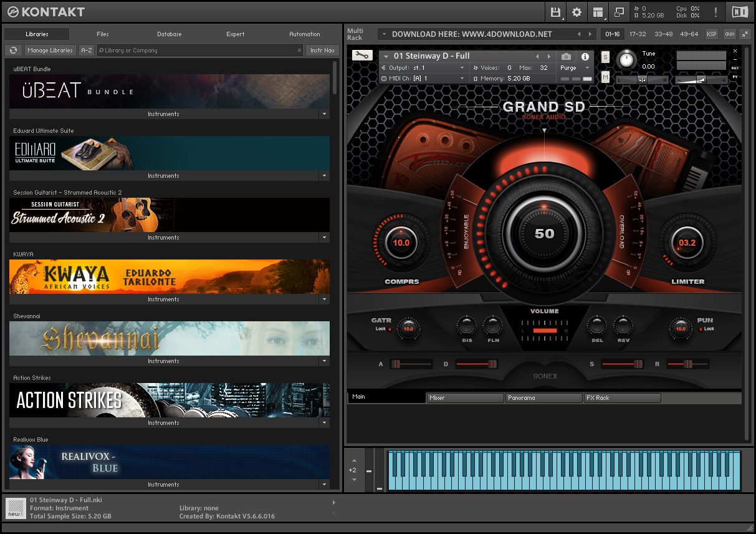
Task: Open the save files menu icon
Action: (x=556, y=12)
